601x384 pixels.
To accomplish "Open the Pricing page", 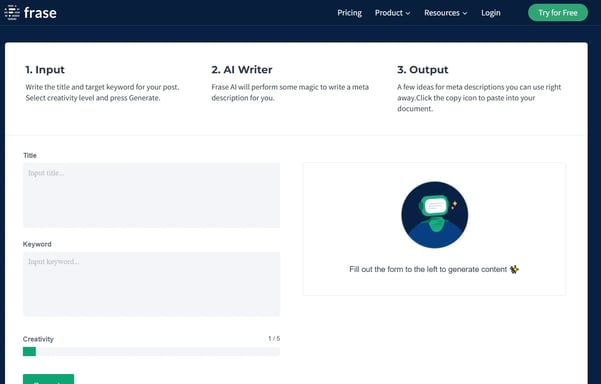I will coord(349,13).
